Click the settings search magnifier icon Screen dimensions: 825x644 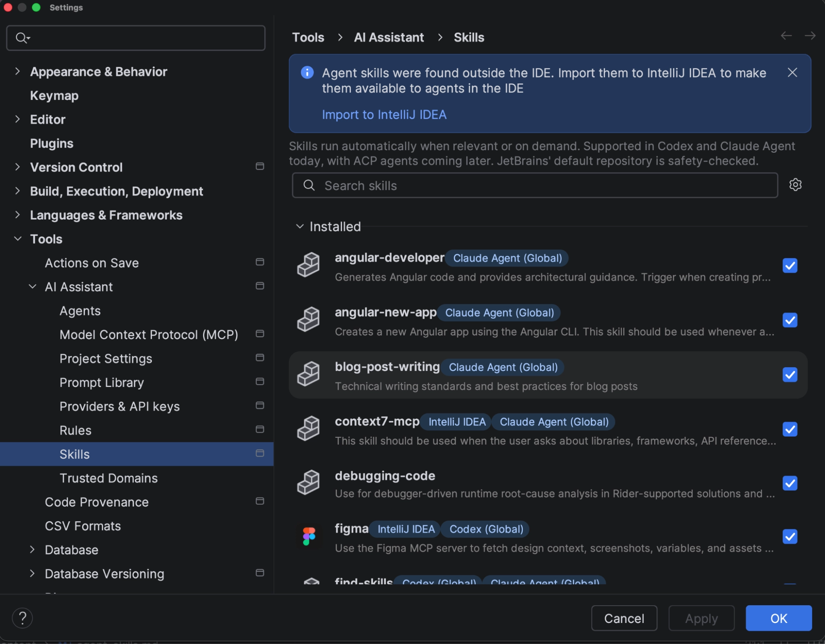[x=22, y=38]
